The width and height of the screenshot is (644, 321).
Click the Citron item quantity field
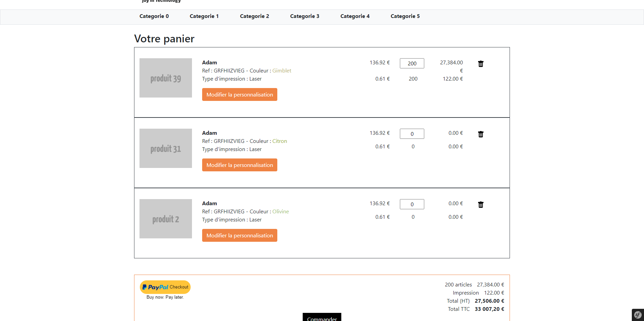click(412, 133)
